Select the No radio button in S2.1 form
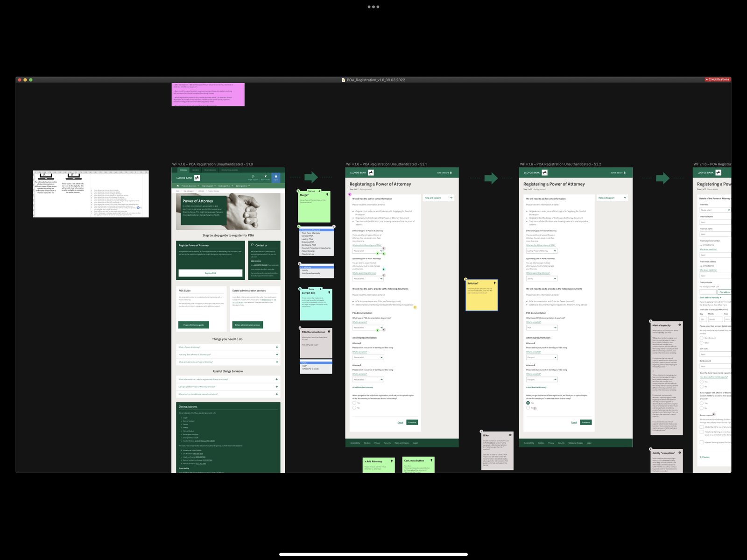Screen dimensions: 747x560 coord(354,408)
